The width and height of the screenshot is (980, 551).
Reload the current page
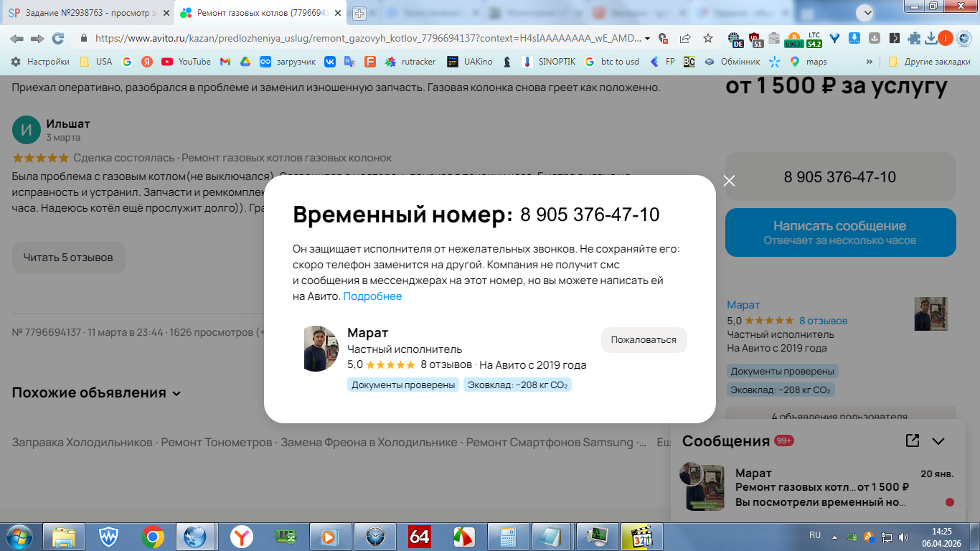58,38
